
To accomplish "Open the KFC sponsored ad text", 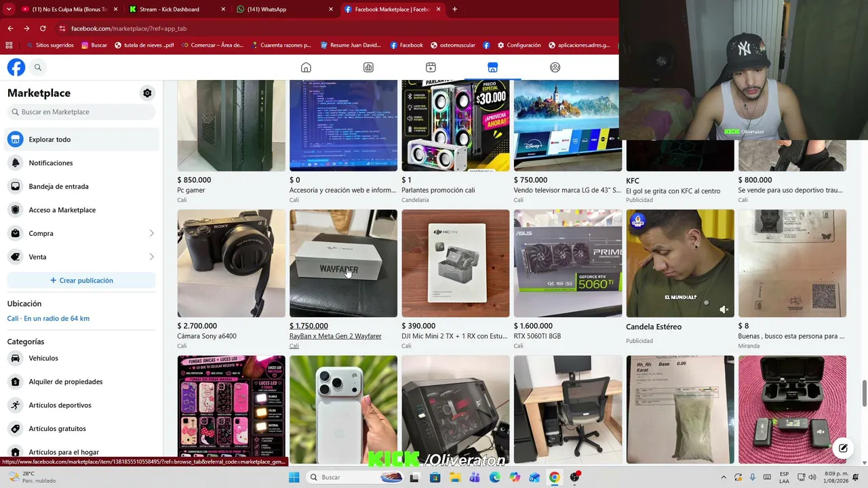I will click(x=673, y=191).
